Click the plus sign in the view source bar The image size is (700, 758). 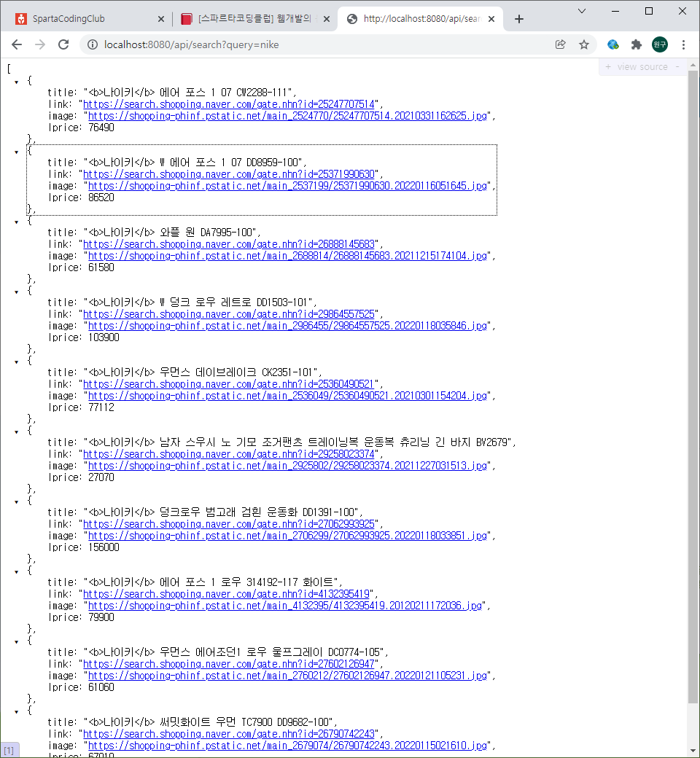pos(608,67)
